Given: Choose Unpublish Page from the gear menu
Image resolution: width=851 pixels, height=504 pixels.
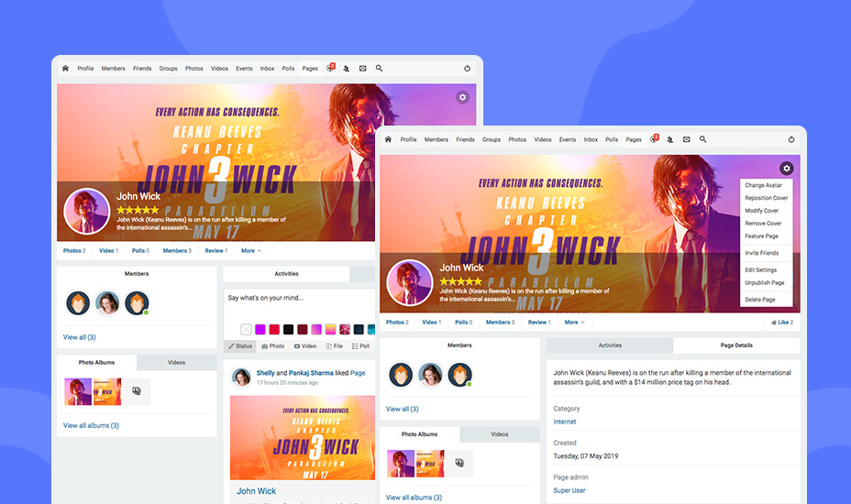Looking at the screenshot, I should [x=764, y=282].
